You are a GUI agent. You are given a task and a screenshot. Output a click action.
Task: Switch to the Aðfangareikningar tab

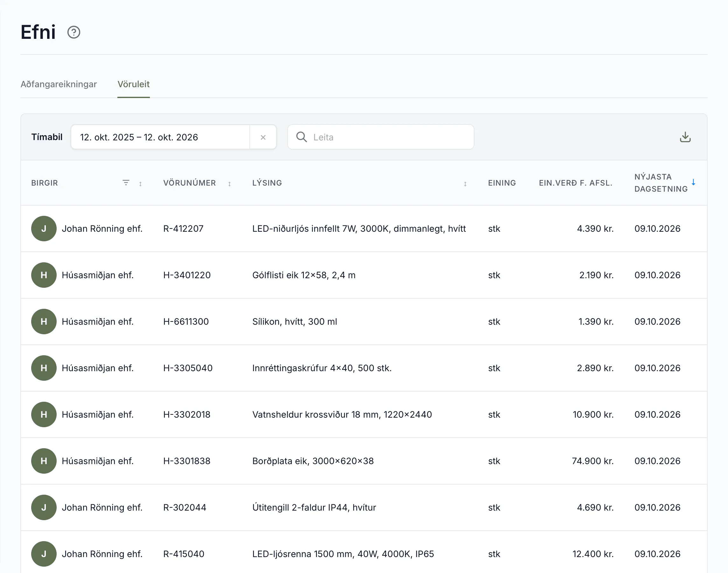(59, 84)
